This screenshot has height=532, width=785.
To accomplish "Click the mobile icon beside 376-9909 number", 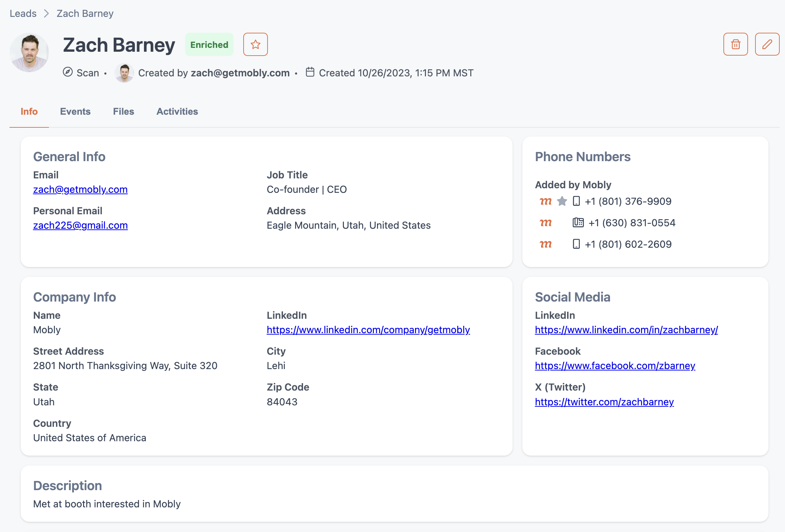I will pyautogui.click(x=576, y=201).
